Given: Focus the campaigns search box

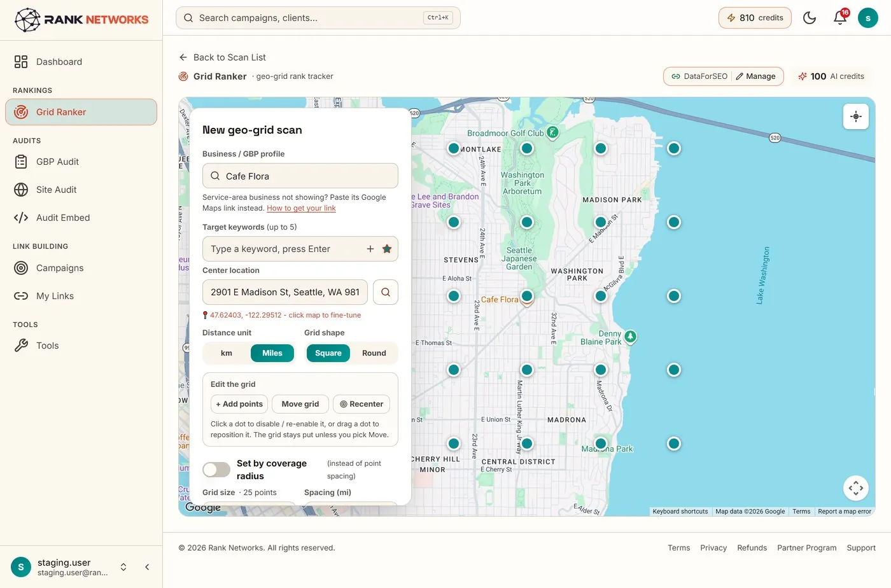Looking at the screenshot, I should [x=318, y=18].
